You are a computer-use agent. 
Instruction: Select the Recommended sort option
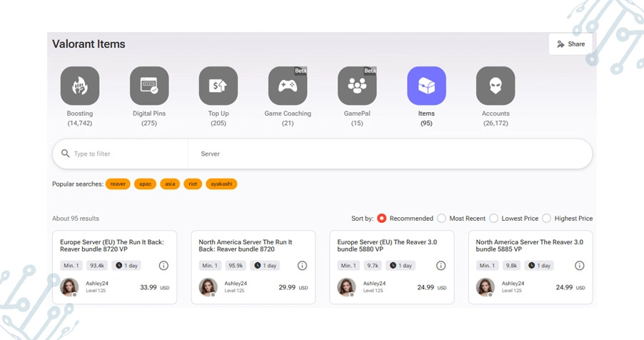click(x=382, y=219)
